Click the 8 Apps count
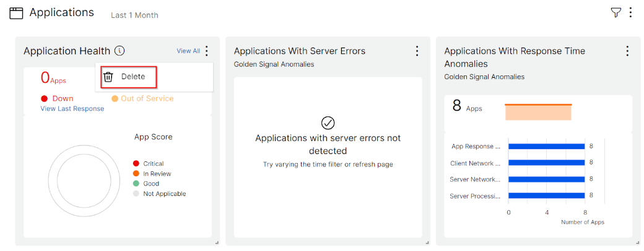 467,106
